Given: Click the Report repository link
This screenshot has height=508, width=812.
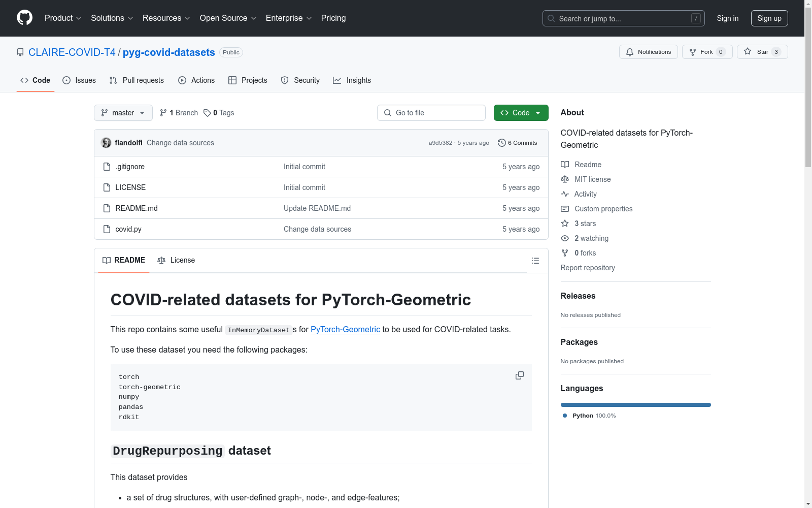Looking at the screenshot, I should (588, 268).
